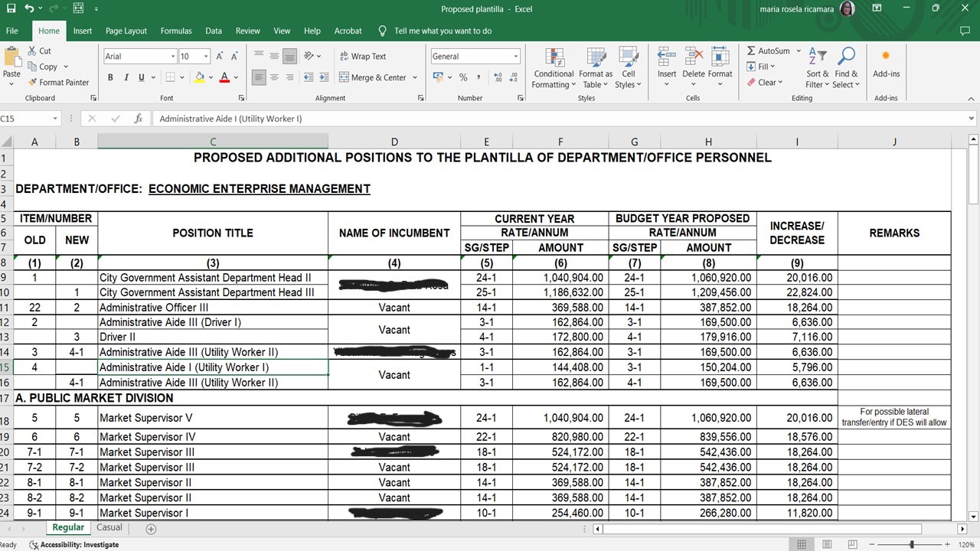Apply the Accounting Number Format
The image size is (980, 551).
point(438,77)
